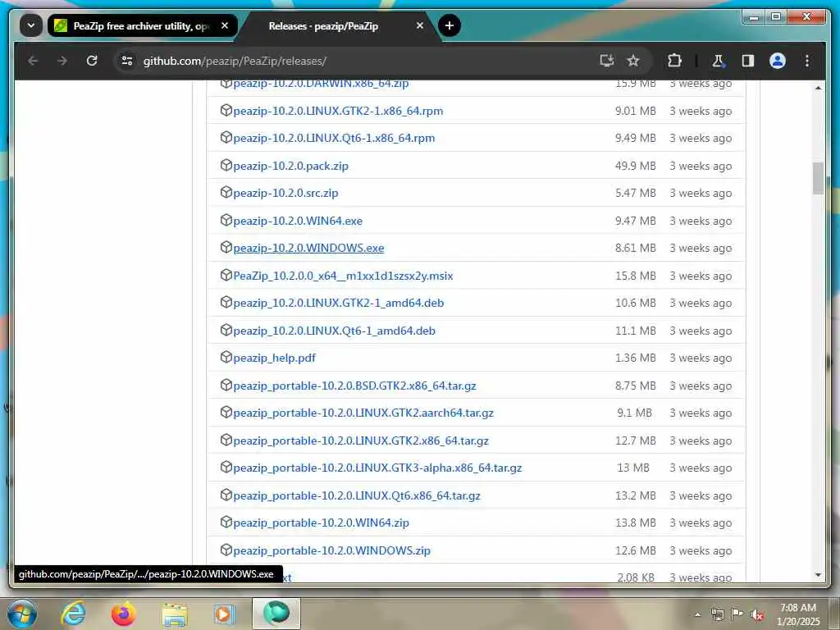Click package icon beside peazip_portable-10.2.0.WIN64.zip
This screenshot has height=630, width=840.
[226, 523]
